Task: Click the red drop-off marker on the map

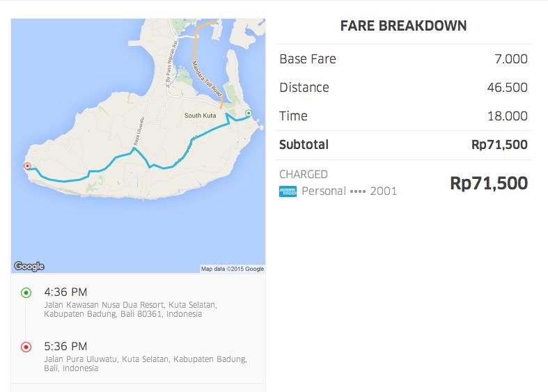Action: click(x=27, y=166)
